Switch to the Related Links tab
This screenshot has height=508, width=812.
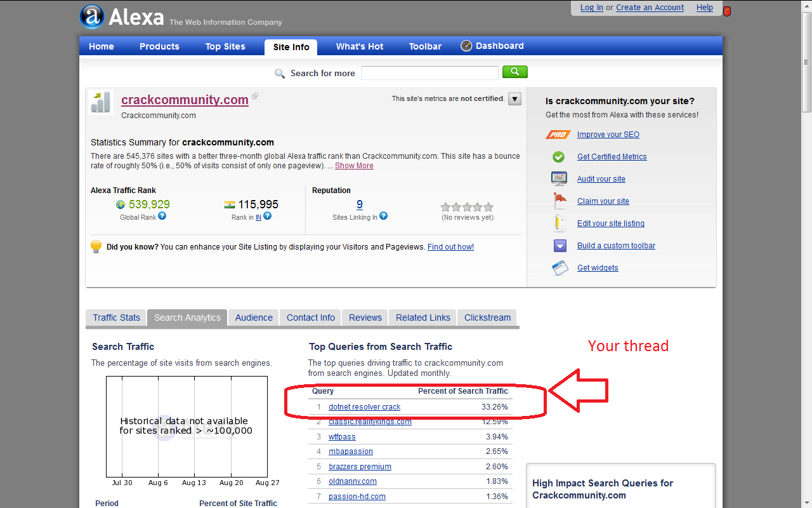pos(423,317)
